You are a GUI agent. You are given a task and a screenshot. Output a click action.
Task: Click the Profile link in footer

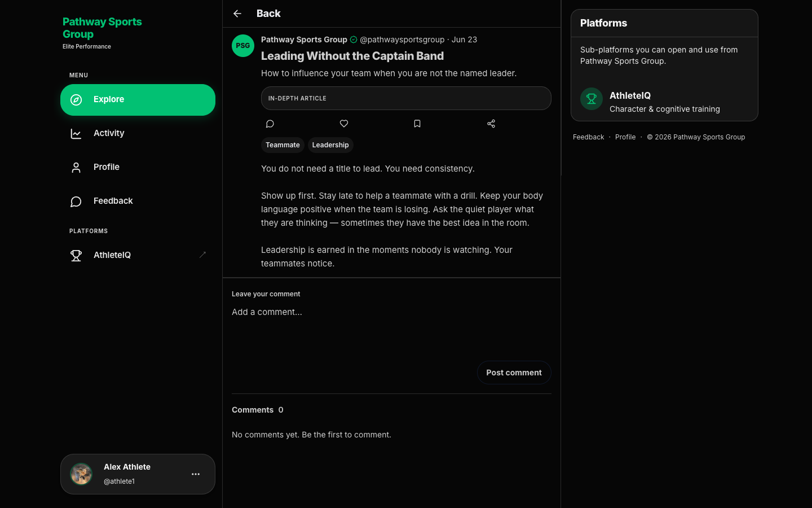(625, 137)
